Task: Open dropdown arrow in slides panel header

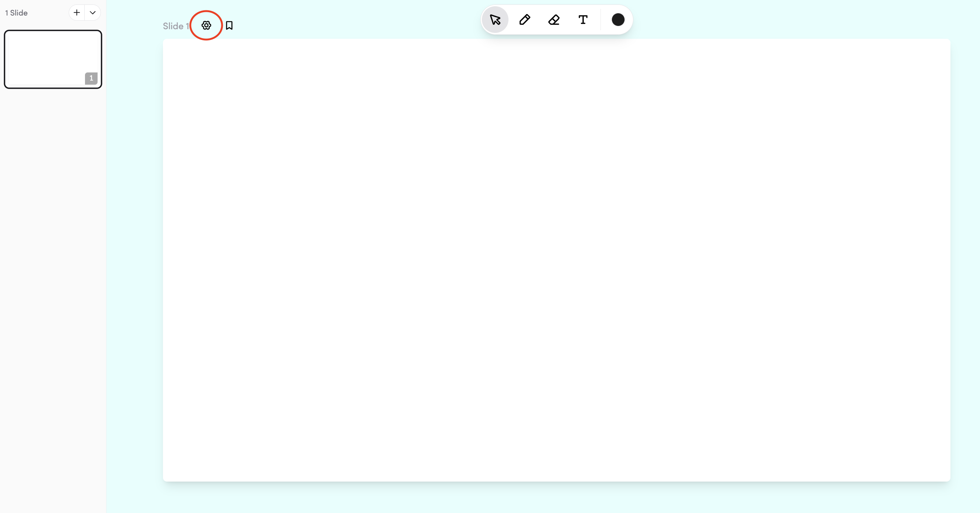Action: point(92,13)
